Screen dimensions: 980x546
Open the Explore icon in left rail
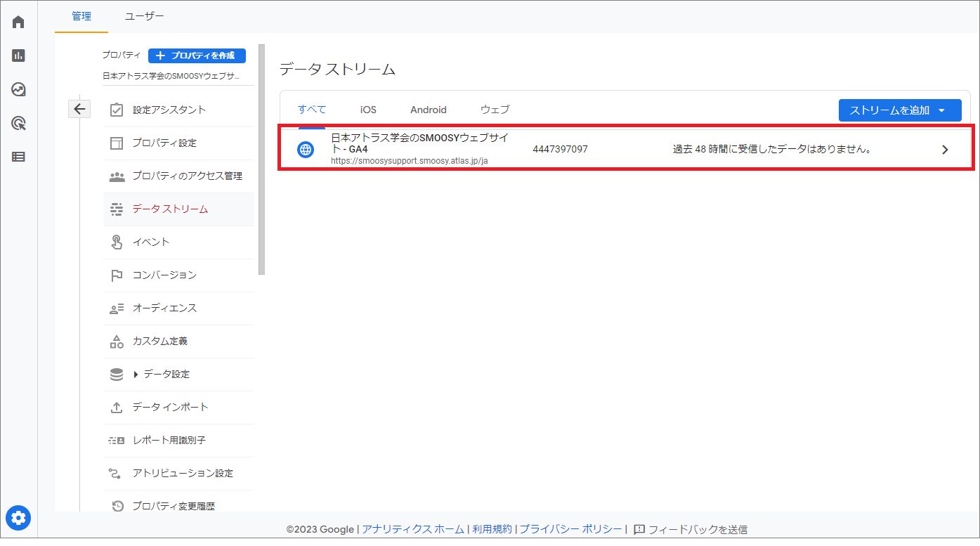18,89
